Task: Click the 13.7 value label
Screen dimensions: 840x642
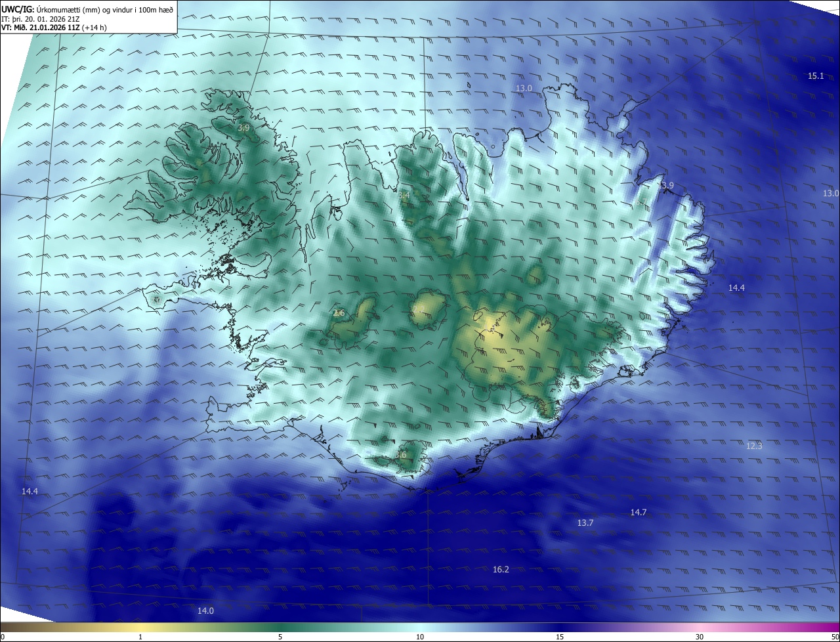Action: coord(585,523)
